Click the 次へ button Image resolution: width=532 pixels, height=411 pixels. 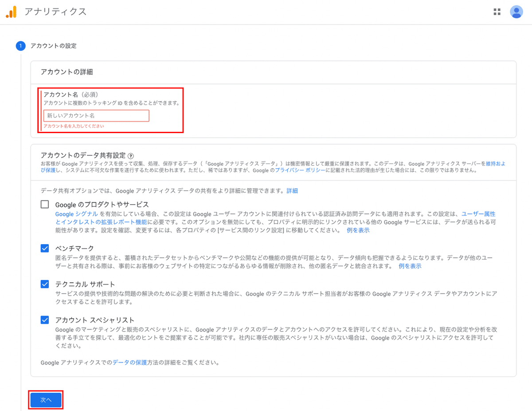tap(46, 400)
